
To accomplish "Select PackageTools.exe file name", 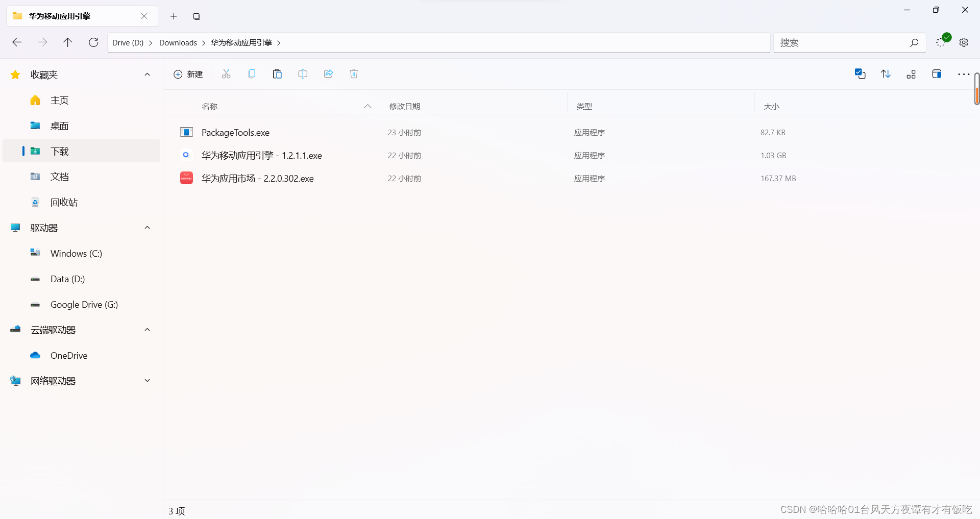I will click(x=235, y=133).
